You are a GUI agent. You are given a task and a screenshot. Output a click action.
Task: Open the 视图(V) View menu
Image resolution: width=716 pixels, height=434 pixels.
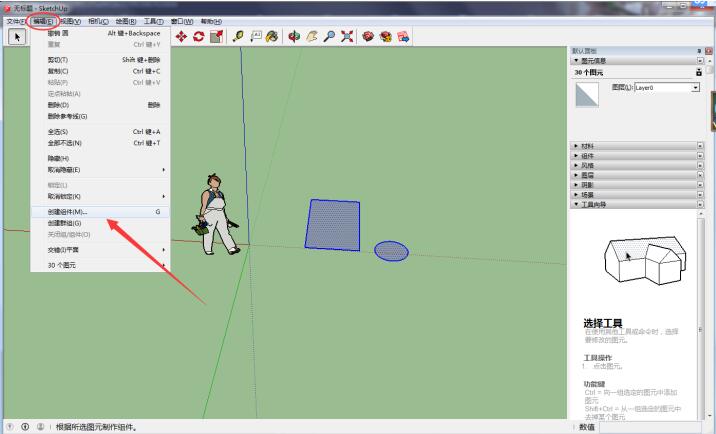click(70, 21)
